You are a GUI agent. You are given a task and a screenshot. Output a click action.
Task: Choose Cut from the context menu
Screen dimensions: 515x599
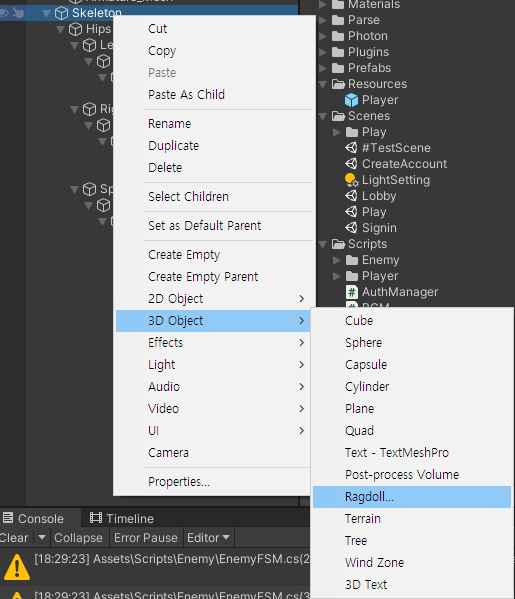click(x=213, y=29)
